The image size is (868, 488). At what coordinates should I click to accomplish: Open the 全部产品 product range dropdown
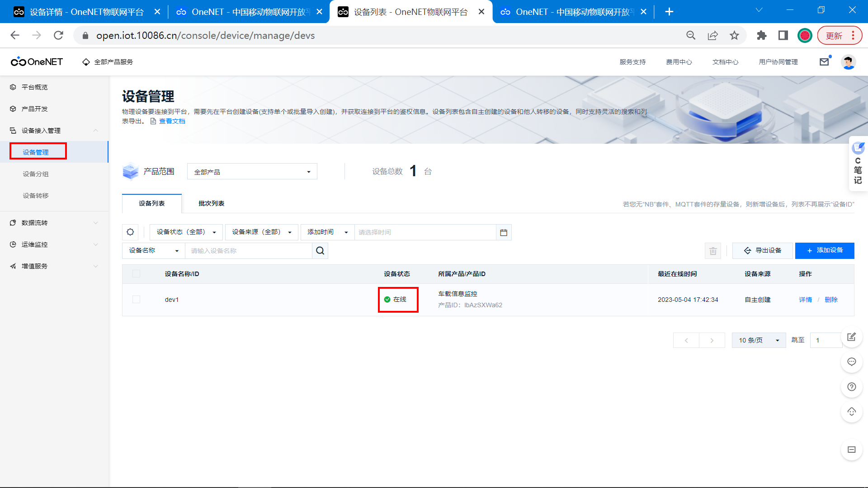click(252, 172)
